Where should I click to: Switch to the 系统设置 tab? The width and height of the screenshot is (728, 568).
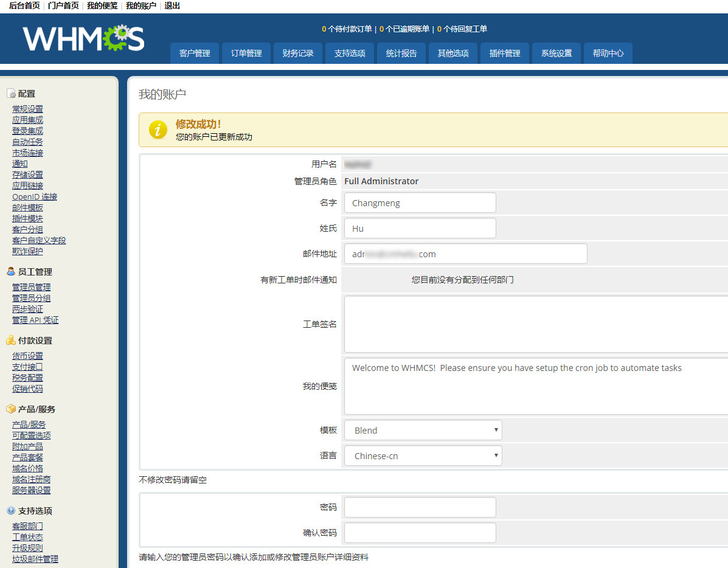[x=556, y=53]
